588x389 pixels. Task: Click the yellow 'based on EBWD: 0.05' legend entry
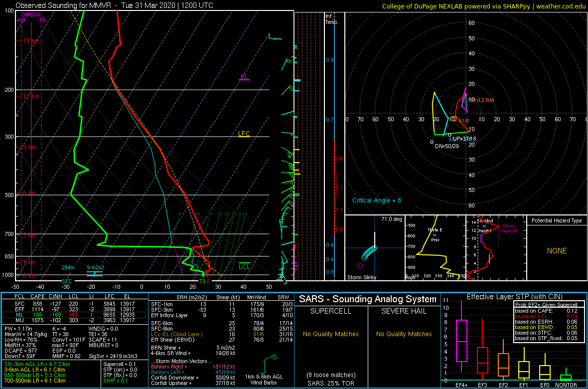click(546, 327)
